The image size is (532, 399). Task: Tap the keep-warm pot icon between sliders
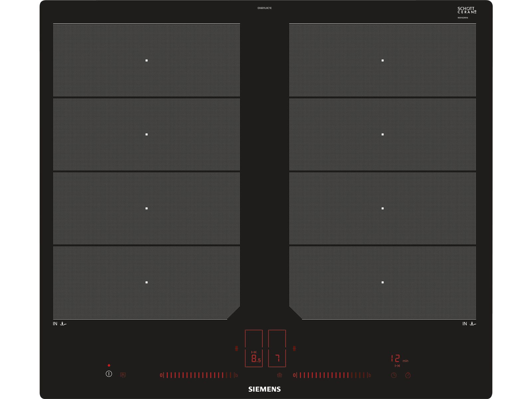[x=280, y=375]
